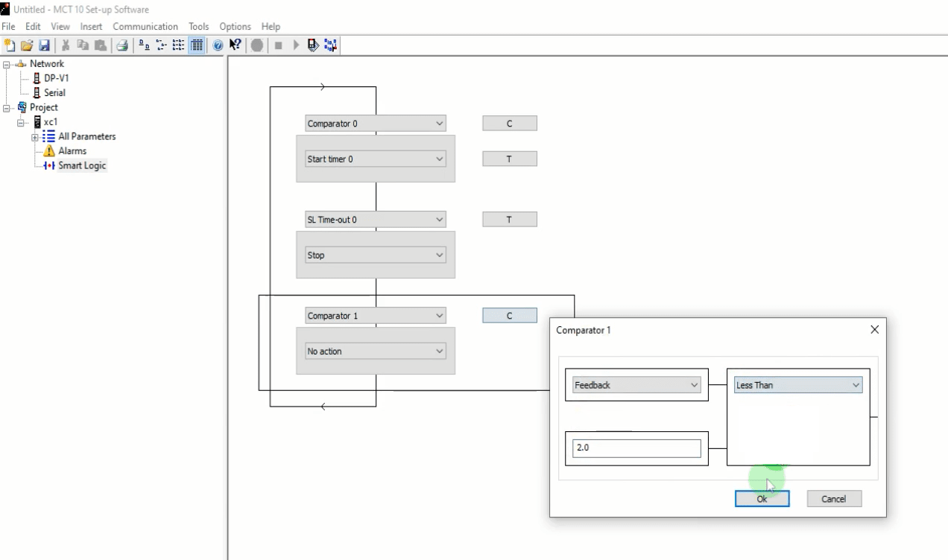948x560 pixels.
Task: Switch to the details grid view icon
Action: pos(197,45)
